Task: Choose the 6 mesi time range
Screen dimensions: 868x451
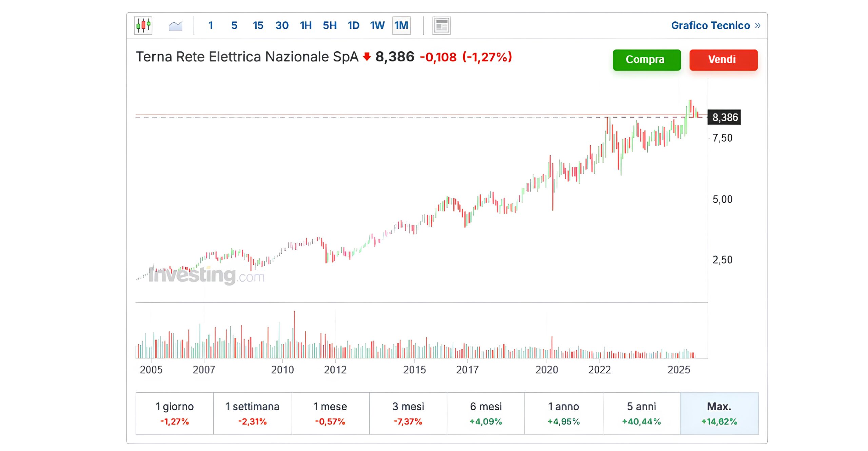Action: [486, 413]
